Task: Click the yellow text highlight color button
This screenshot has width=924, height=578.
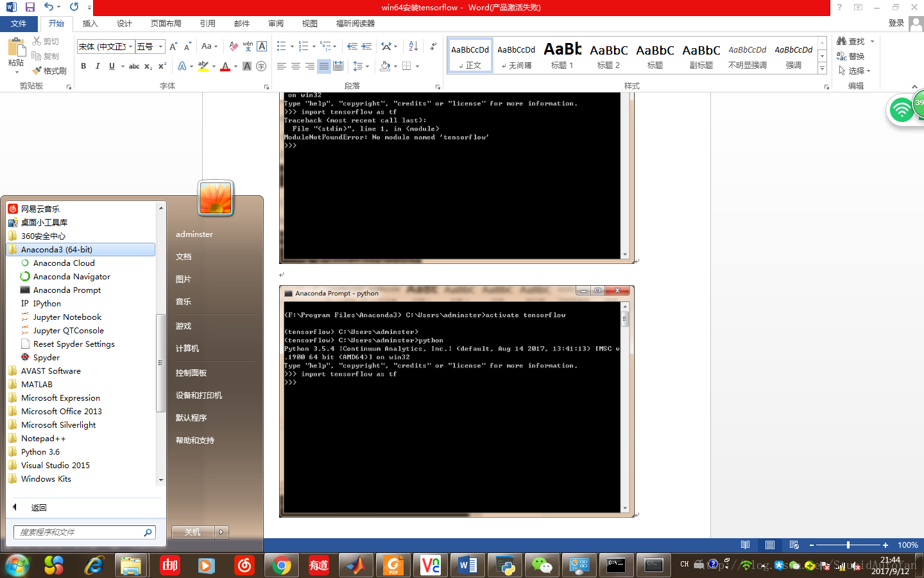Action: pyautogui.click(x=203, y=66)
